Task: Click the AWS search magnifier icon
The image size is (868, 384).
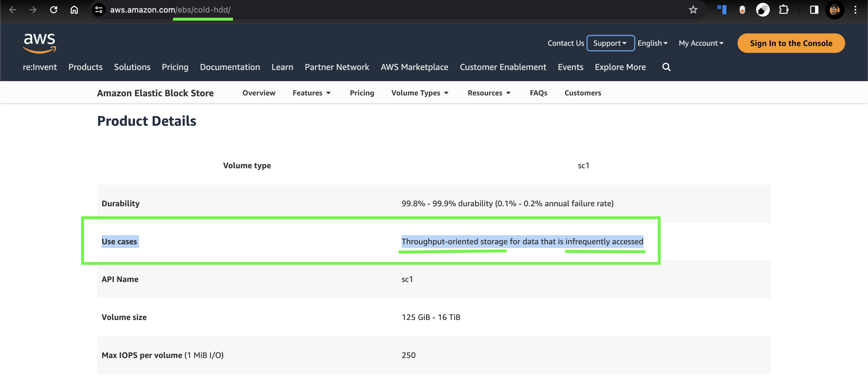Action: pyautogui.click(x=666, y=67)
